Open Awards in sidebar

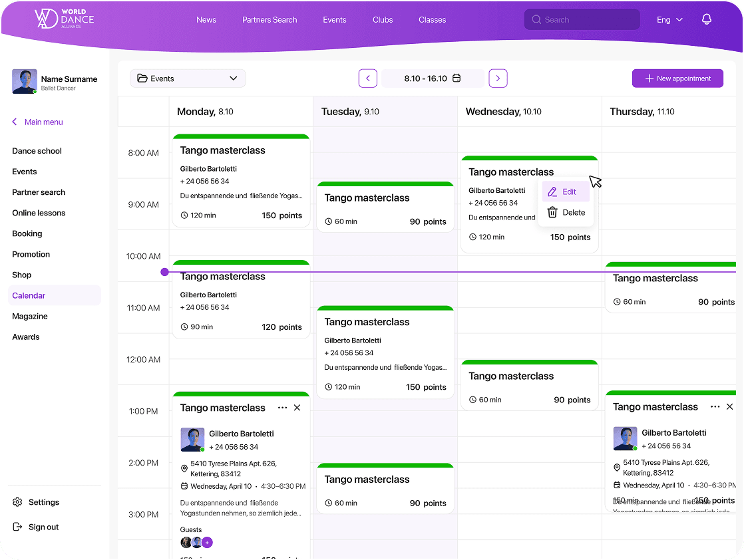click(x=26, y=337)
